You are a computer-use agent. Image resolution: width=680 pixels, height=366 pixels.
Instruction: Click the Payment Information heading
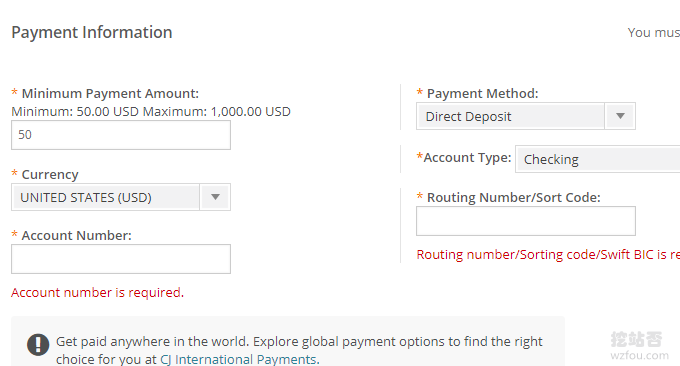[92, 33]
